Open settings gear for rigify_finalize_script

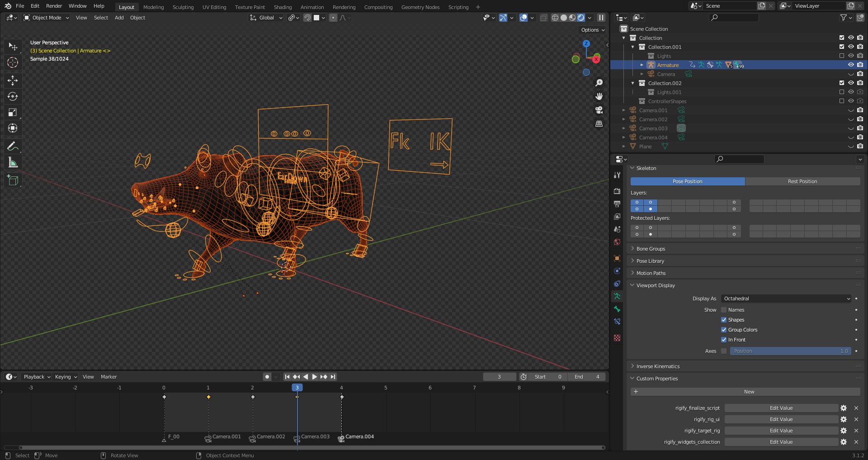click(x=844, y=408)
